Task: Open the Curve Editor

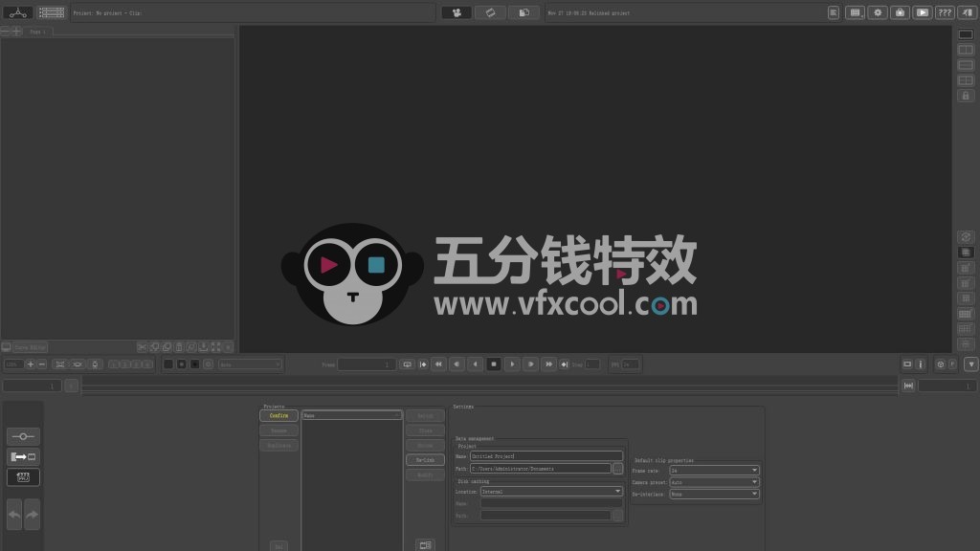Action: [30, 347]
